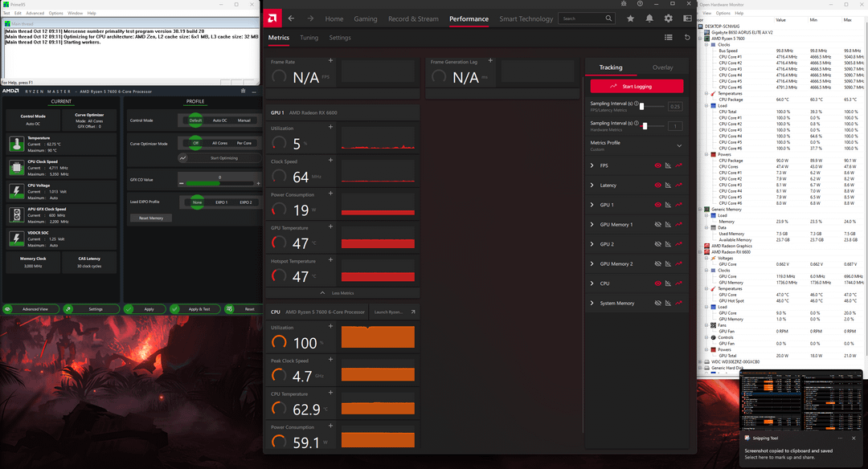Screen dimensions: 868x469
Task: Open notifications bell in AMD Software
Action: coord(649,18)
